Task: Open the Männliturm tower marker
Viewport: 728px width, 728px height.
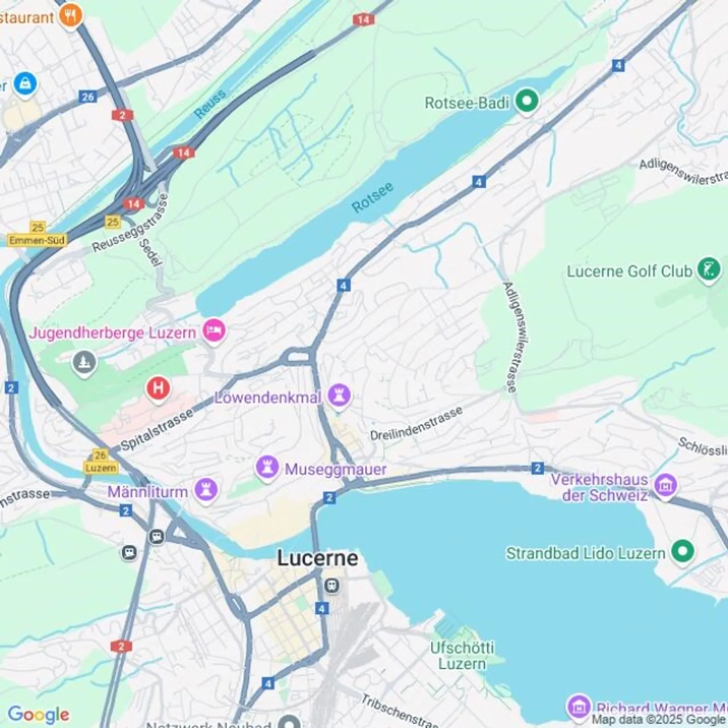Action: click(x=206, y=490)
